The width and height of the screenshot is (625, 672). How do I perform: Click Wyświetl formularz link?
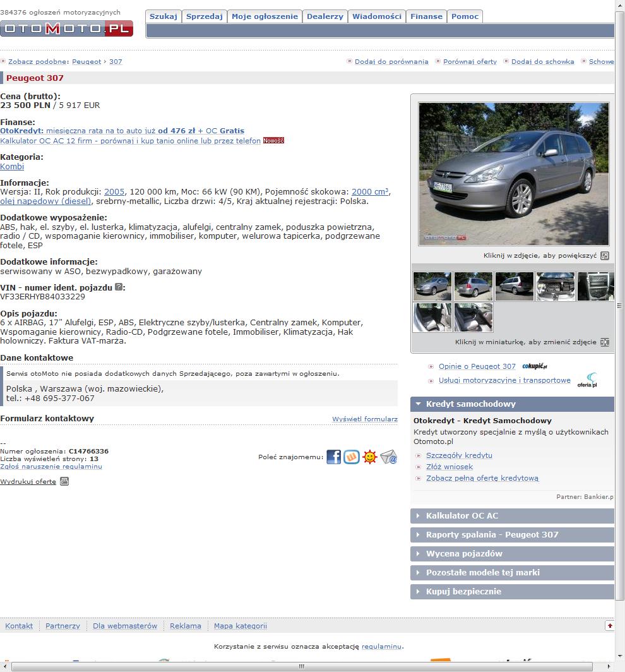365,419
